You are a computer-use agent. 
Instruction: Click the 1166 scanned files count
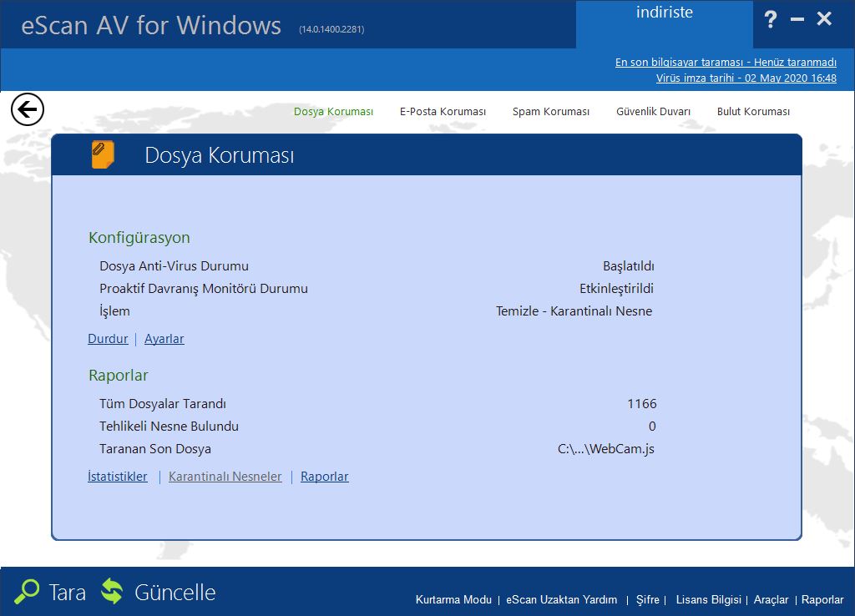(x=642, y=403)
